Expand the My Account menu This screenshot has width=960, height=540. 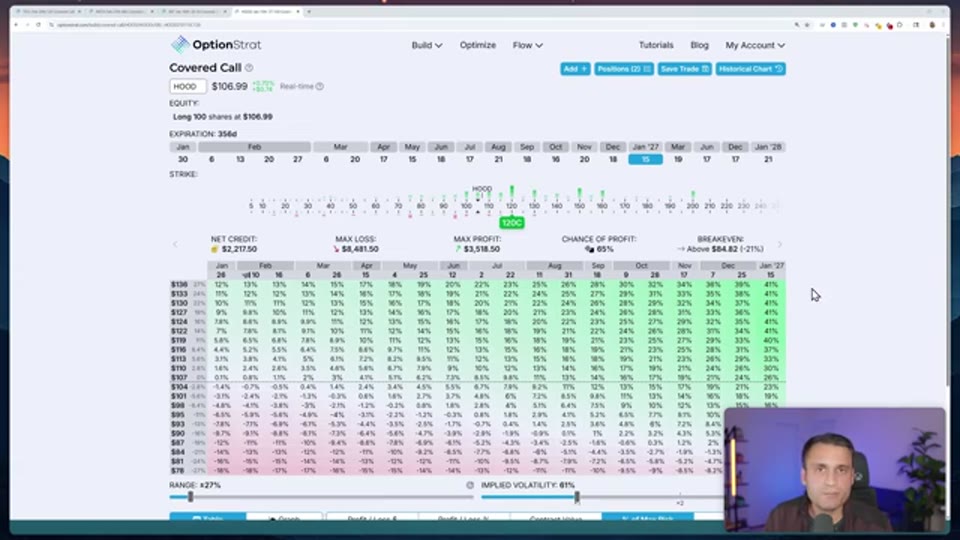tap(755, 45)
